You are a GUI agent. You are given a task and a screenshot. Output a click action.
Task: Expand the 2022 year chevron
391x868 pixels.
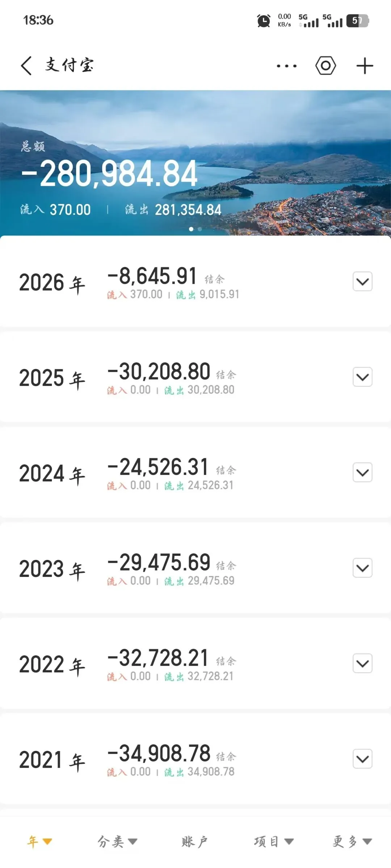tap(362, 663)
